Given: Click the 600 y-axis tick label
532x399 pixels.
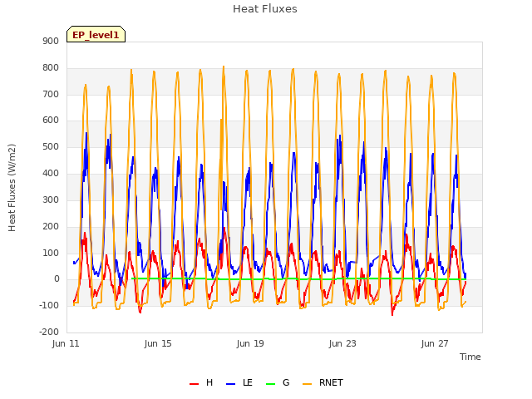Looking at the screenshot, I should 51,121.
